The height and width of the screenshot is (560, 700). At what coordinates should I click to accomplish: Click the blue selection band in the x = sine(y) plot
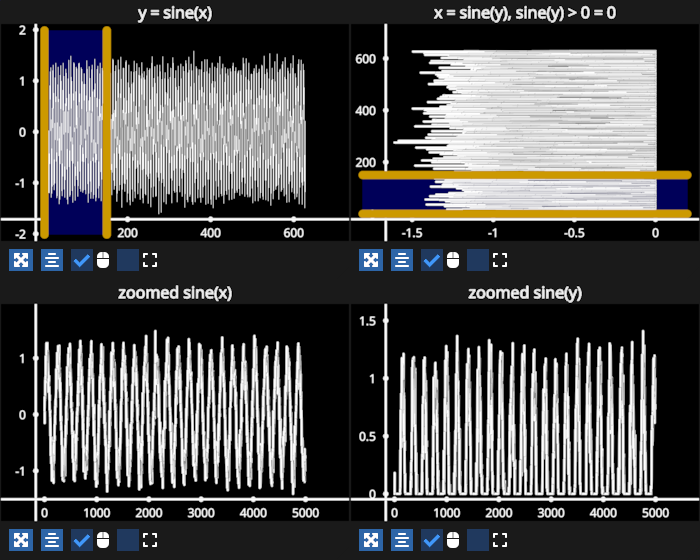click(x=525, y=194)
